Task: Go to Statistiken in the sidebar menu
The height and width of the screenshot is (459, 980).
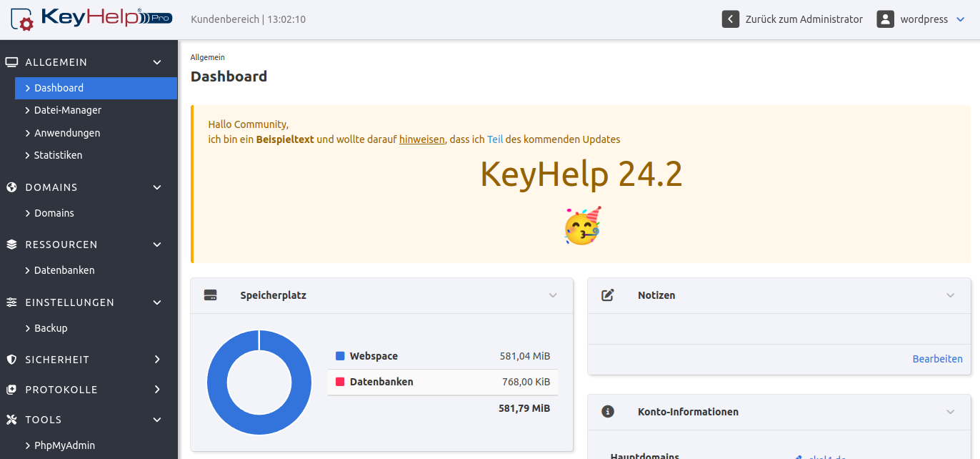Action: [58, 155]
